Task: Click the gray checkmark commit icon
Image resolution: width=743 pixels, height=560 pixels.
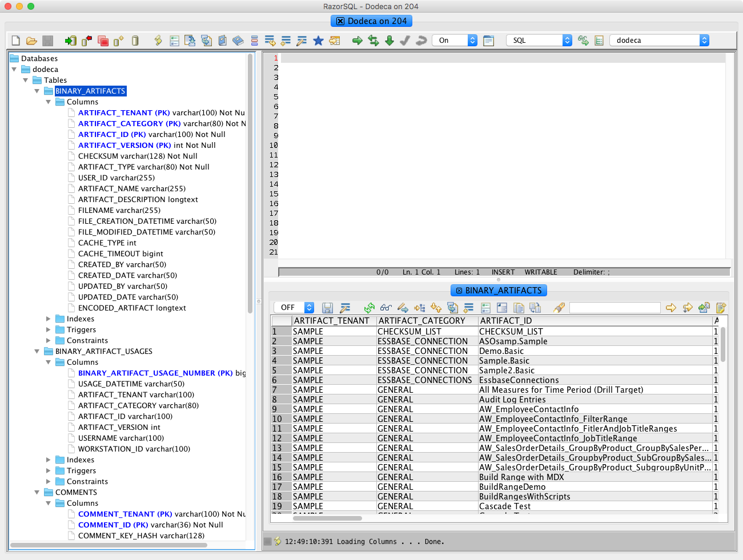Action: click(405, 41)
